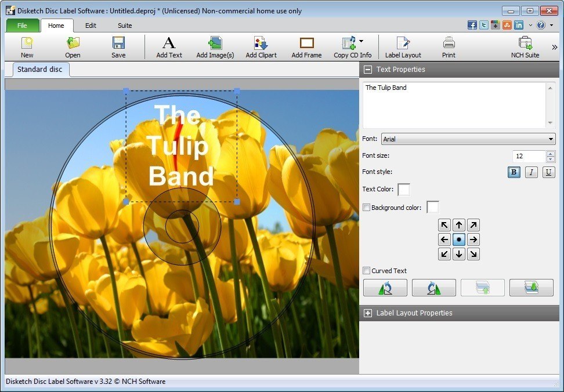The width and height of the screenshot is (564, 392).
Task: Open the Text Color swatch
Action: (x=404, y=189)
